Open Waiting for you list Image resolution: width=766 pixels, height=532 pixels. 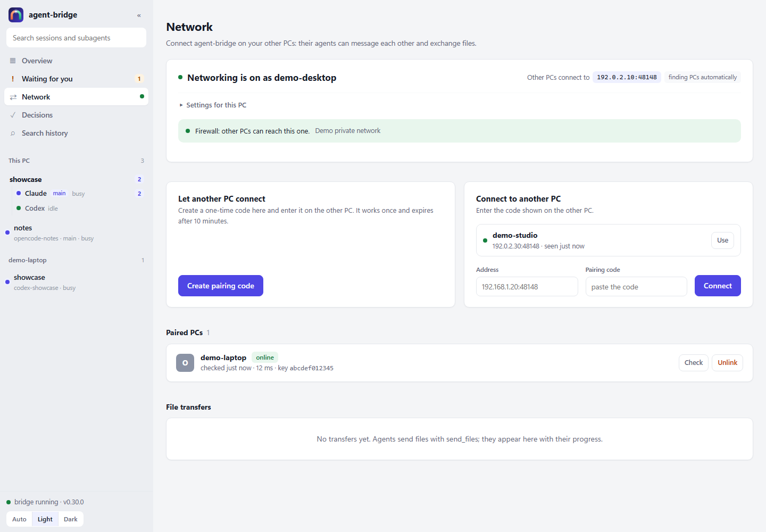(76, 79)
